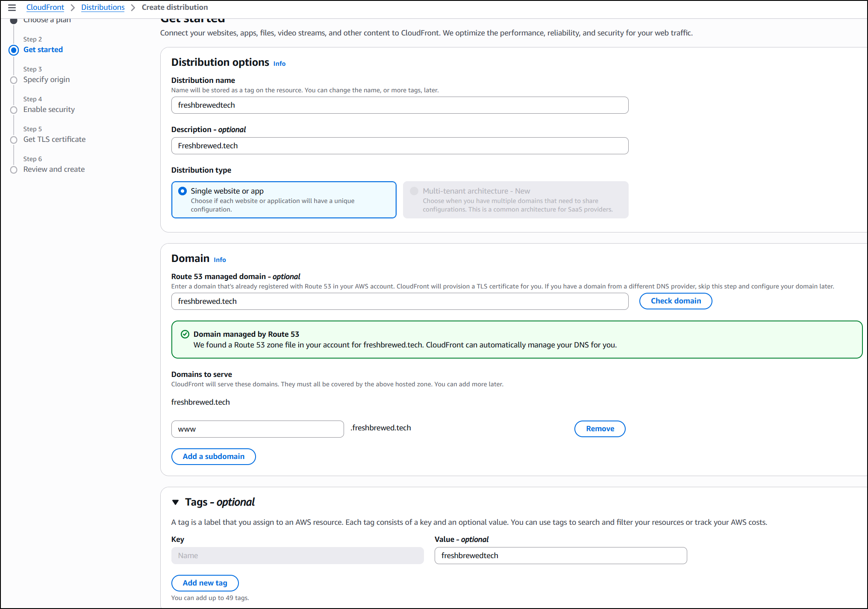Screen dimensions: 868x609
Task: Click the '.freshbrewed.tech' subdomain suffix
Action: (381, 428)
